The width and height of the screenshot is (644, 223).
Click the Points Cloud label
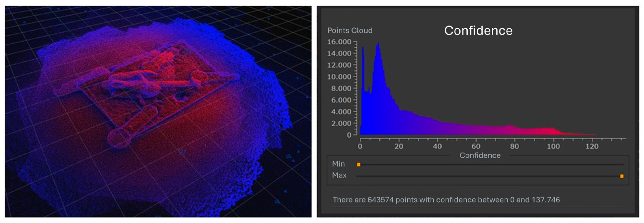click(x=350, y=31)
